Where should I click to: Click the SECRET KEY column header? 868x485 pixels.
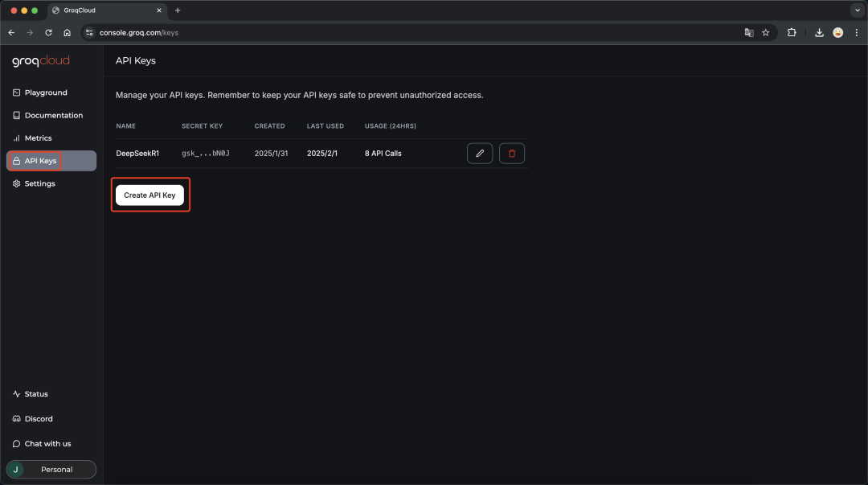coord(202,126)
